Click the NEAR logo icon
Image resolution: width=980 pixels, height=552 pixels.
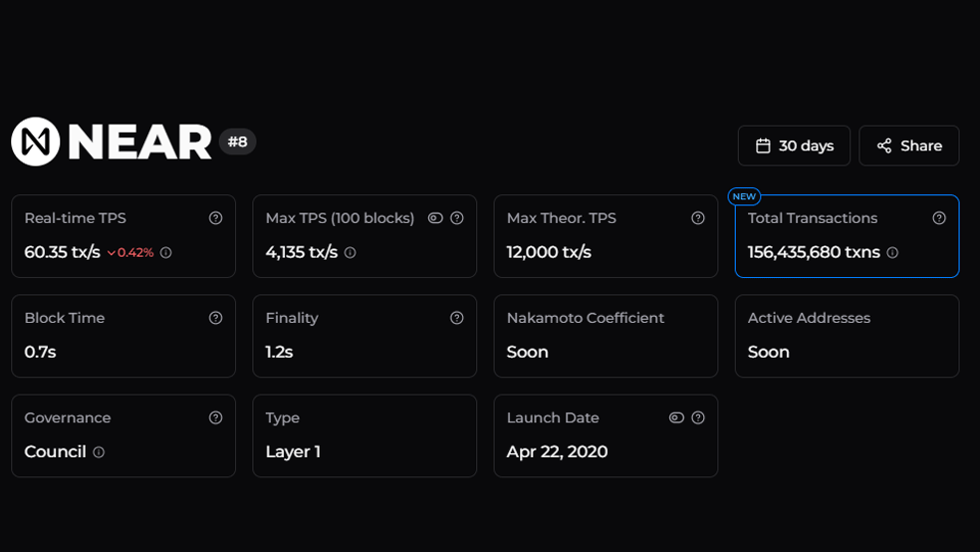pos(36,141)
